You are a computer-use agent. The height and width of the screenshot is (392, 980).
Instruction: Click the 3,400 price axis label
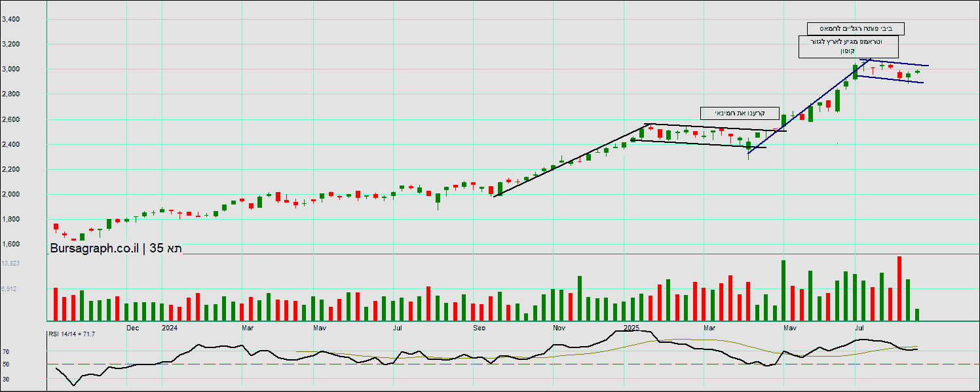(10, 20)
